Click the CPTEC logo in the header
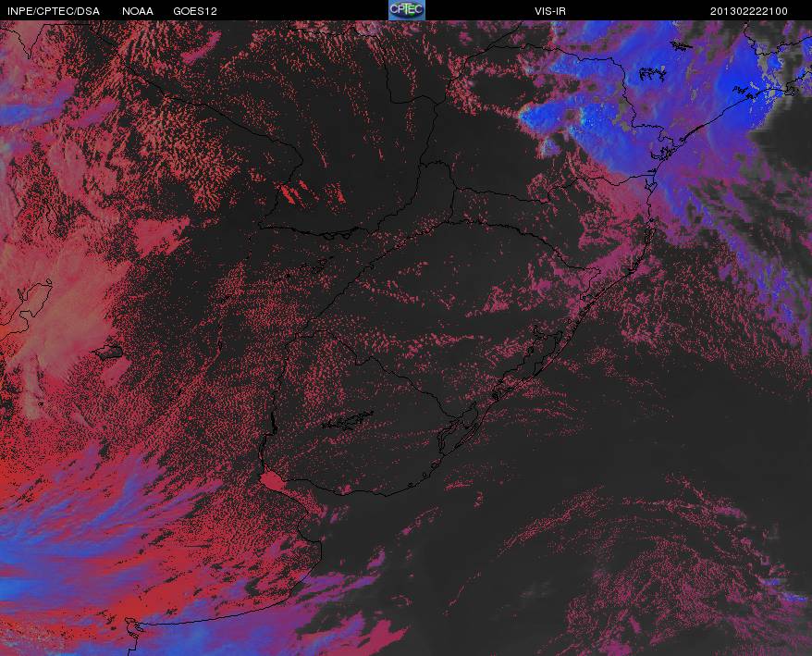Image resolution: width=812 pixels, height=656 pixels. pyautogui.click(x=407, y=10)
